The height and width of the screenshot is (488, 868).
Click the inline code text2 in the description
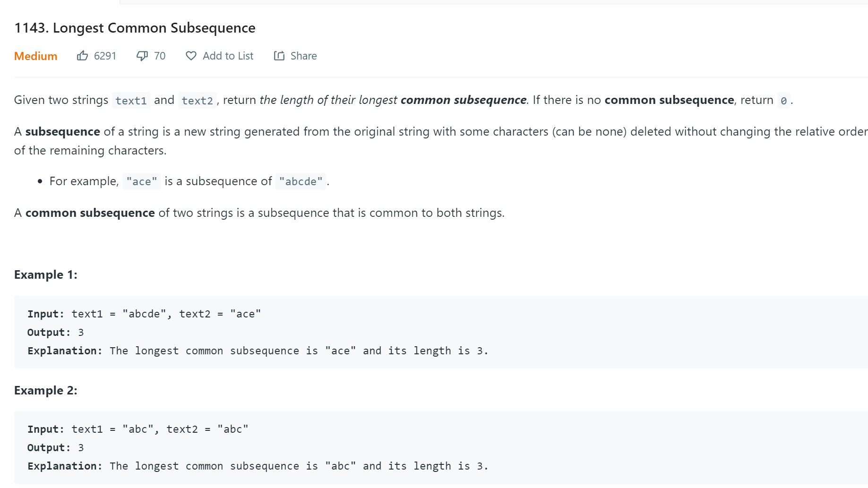(197, 101)
